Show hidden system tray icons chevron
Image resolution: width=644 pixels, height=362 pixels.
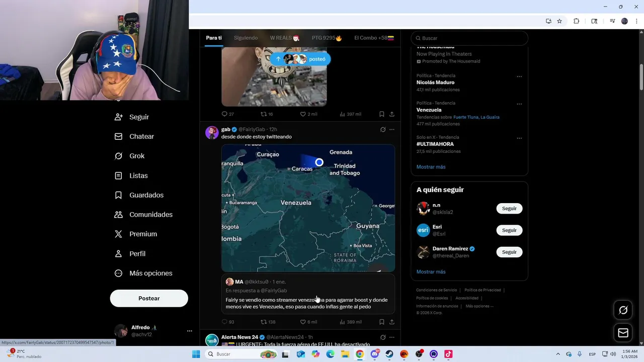tap(557, 354)
